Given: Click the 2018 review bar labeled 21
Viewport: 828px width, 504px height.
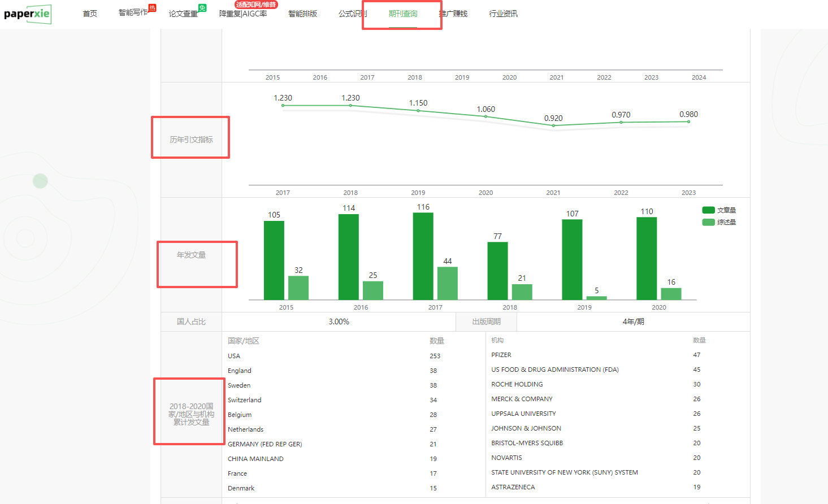Looking at the screenshot, I should [x=522, y=292].
